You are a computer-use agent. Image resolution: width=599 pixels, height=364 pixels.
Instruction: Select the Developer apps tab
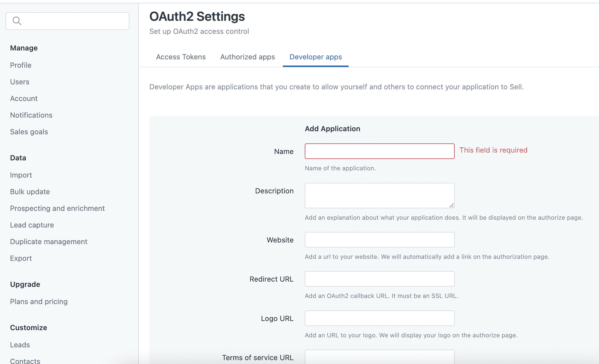click(x=315, y=57)
